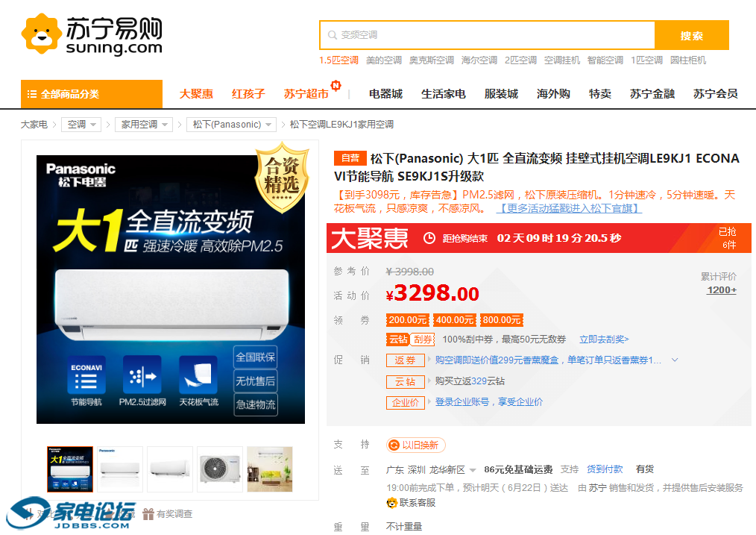Expand the 空调 breadcrumb dropdown
Image resolution: width=756 pixels, height=535 pixels.
tap(94, 125)
